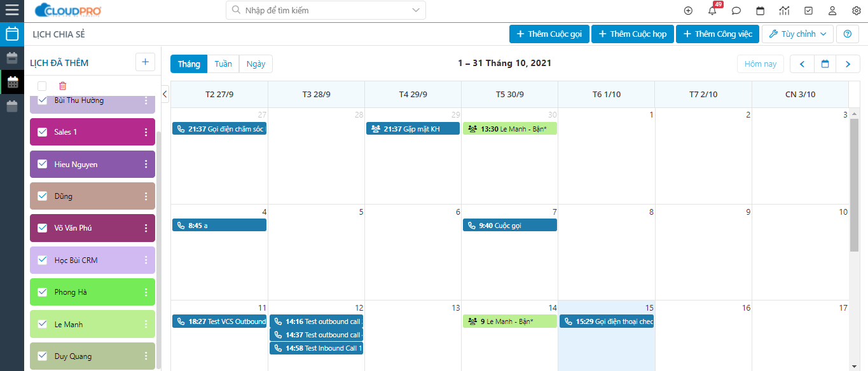This screenshot has width=868, height=371.
Task: Uncheck the Sales 1 calendar checkbox
Action: (43, 132)
